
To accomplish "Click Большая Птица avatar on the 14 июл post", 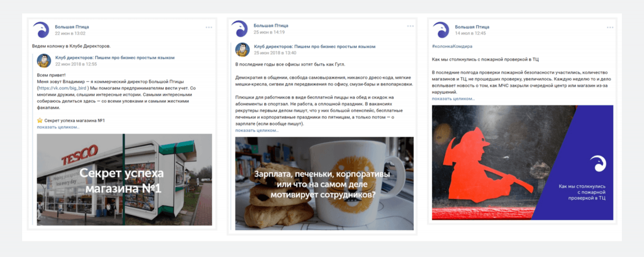I will (440, 30).
